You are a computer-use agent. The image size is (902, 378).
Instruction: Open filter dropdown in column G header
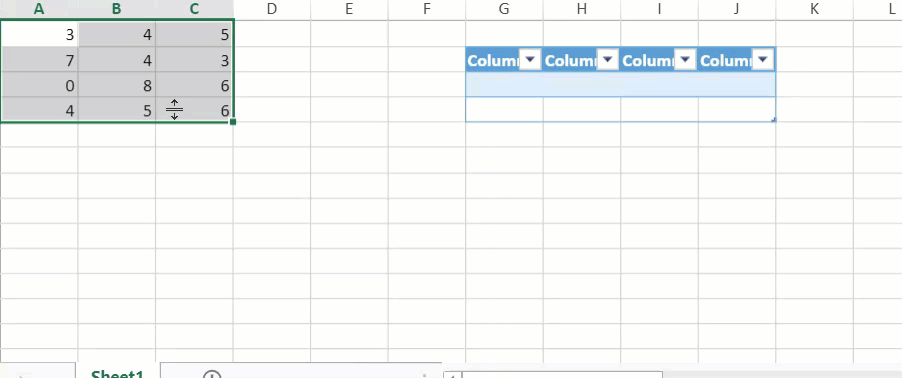[530, 59]
